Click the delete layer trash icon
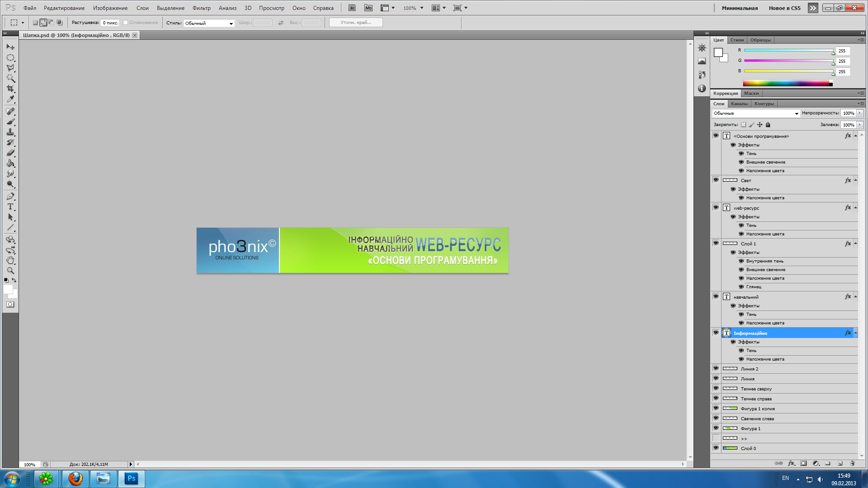This screenshot has height=488, width=868. click(x=852, y=463)
